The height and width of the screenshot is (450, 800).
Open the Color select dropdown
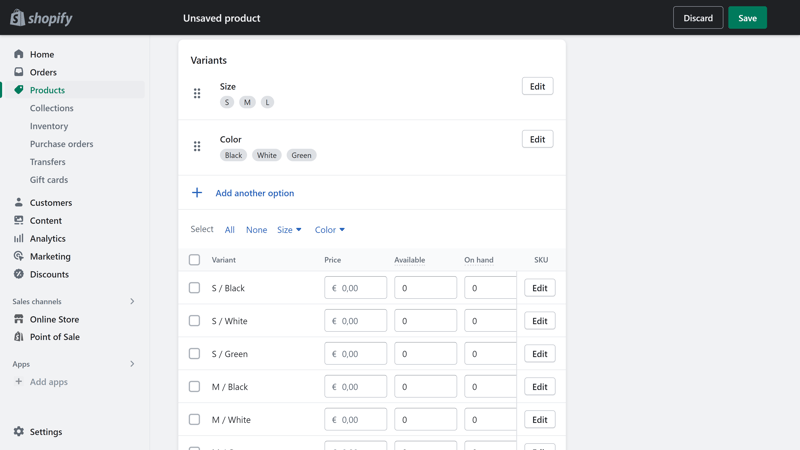330,230
